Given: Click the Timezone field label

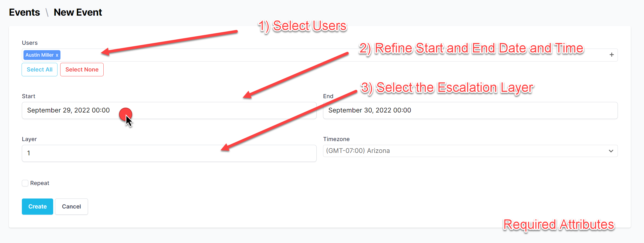Looking at the screenshot, I should 336,139.
